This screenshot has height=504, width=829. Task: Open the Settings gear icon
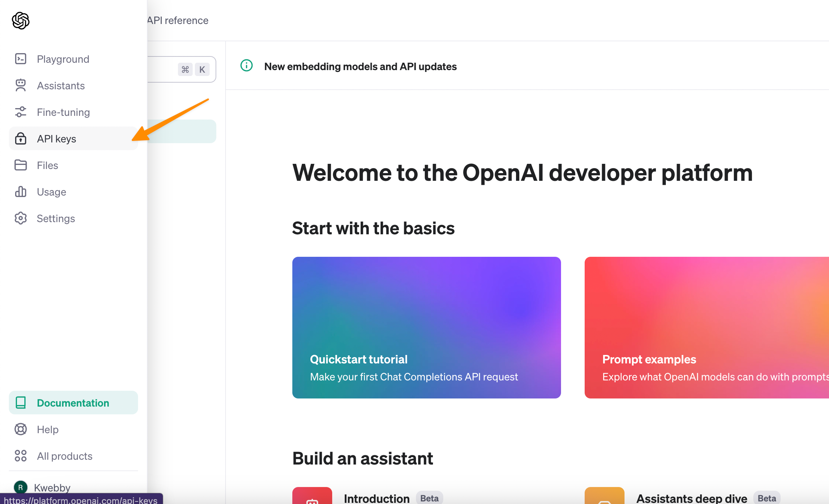[x=21, y=218]
